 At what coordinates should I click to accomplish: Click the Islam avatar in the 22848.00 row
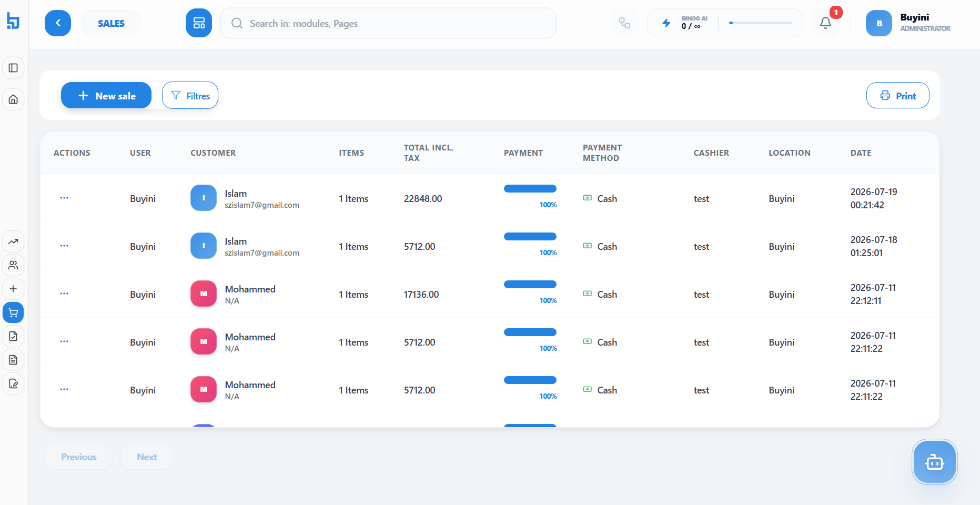coord(204,198)
